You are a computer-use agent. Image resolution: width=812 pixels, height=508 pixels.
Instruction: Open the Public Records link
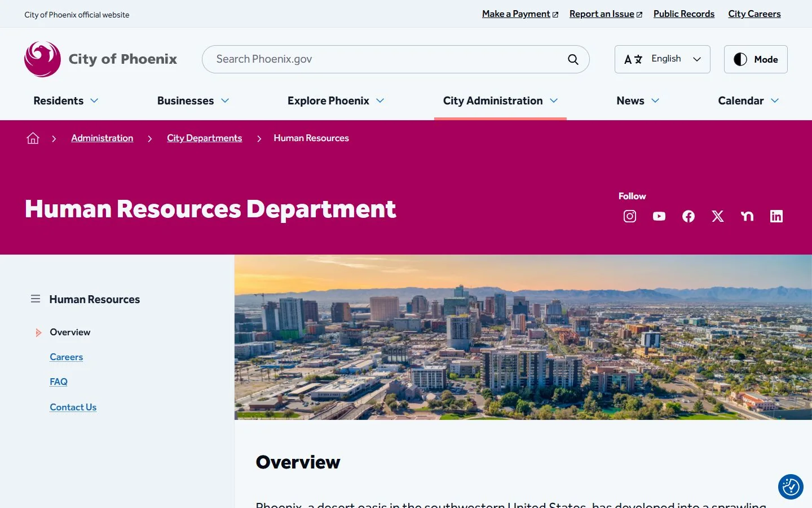point(684,14)
